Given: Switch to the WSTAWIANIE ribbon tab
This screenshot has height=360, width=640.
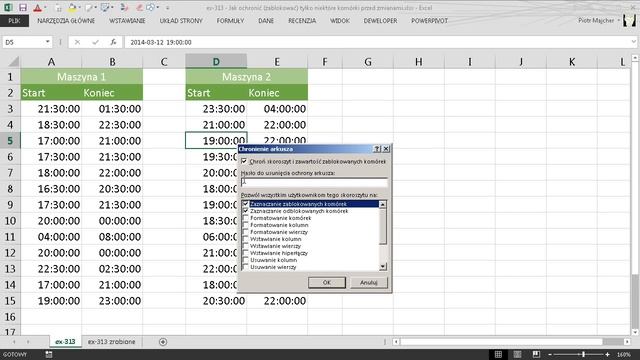Looking at the screenshot, I should (127, 20).
